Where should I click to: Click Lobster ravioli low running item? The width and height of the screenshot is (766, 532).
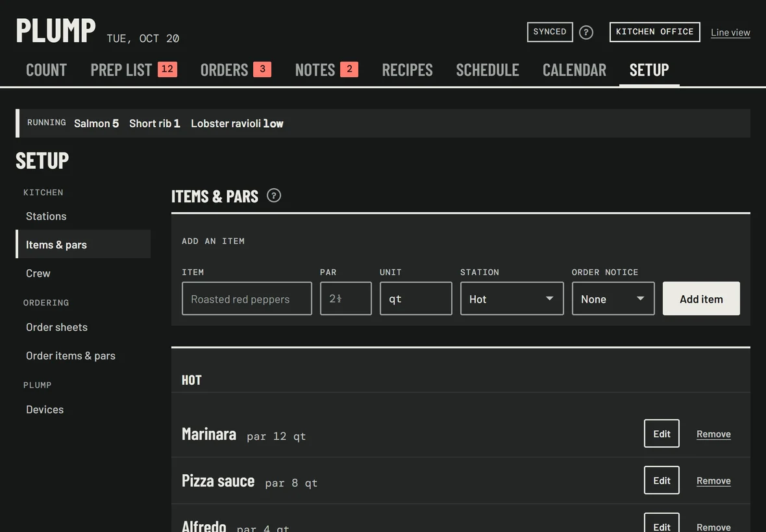tap(237, 123)
